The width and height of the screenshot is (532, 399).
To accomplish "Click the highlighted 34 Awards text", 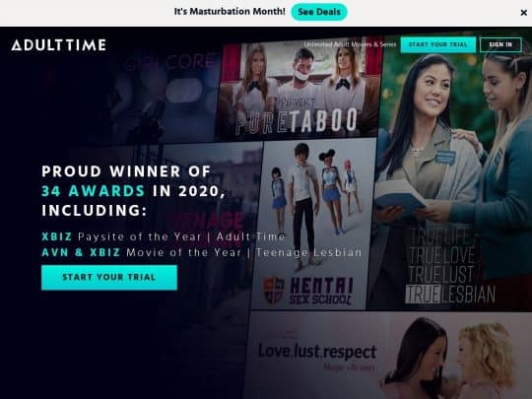I will pos(93,191).
